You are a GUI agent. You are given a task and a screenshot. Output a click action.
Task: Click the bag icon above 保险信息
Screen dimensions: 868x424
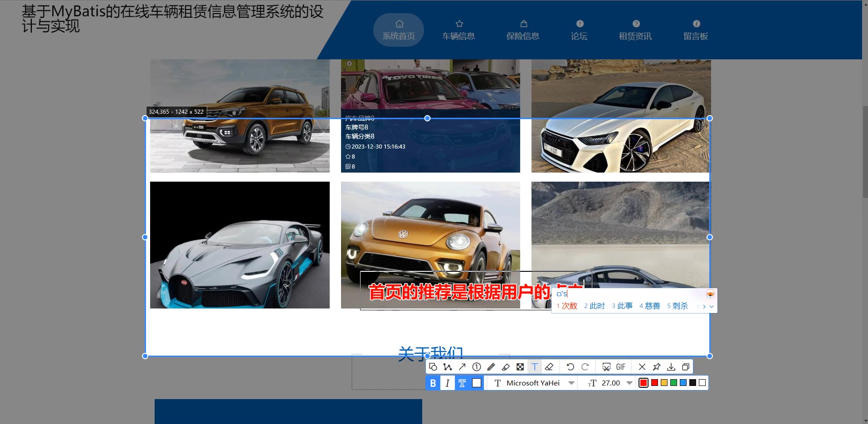click(x=524, y=24)
